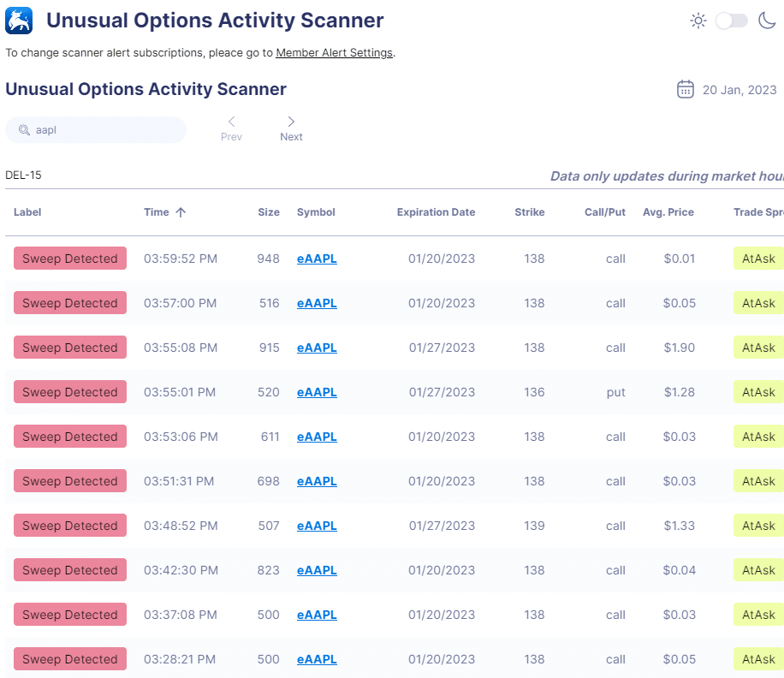Sort by Symbol column header
This screenshot has height=678, width=784.
pyautogui.click(x=316, y=212)
